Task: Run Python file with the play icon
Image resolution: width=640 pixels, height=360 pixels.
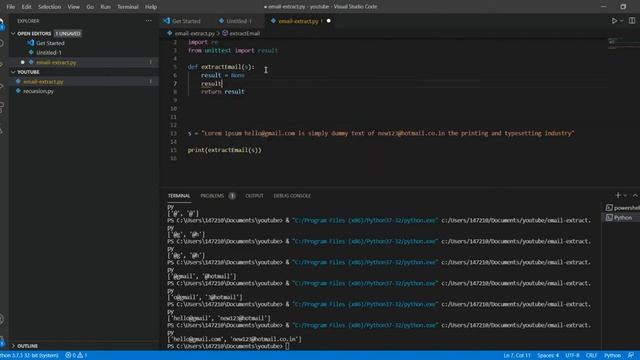Action: pyautogui.click(x=614, y=21)
